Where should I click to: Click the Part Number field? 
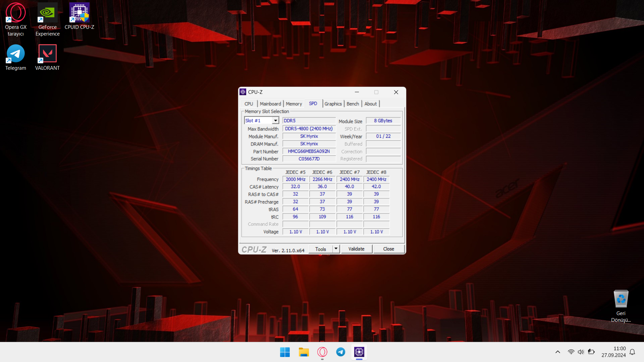[x=309, y=152]
